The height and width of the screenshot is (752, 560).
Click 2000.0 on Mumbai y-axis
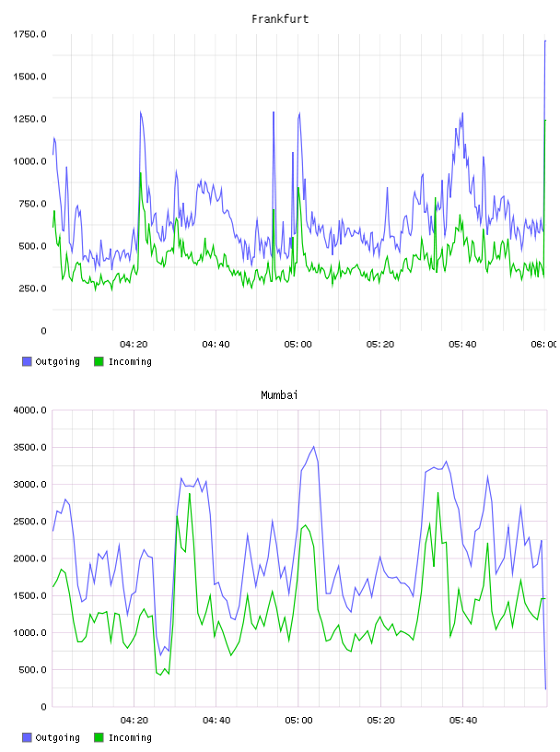point(29,558)
